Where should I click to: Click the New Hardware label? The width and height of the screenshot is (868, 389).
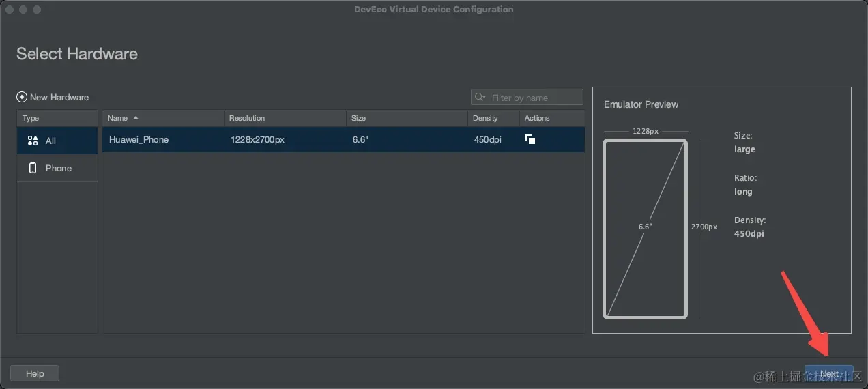click(x=59, y=98)
